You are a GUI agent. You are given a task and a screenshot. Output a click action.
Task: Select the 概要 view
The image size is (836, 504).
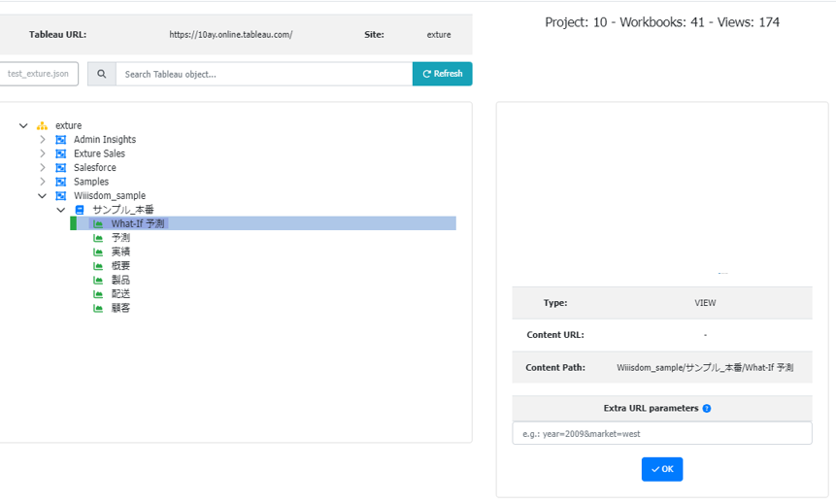coord(120,266)
